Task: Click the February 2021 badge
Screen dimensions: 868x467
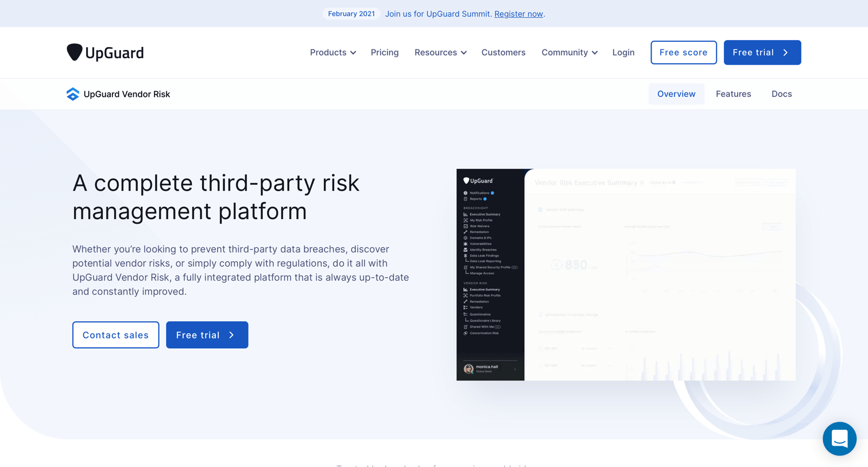Action: 351,14
